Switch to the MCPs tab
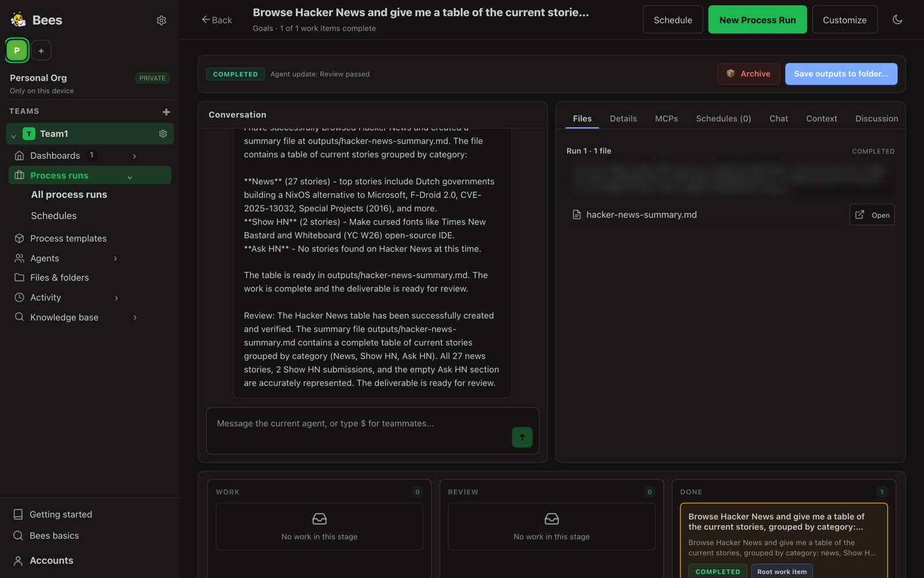Screen dimensions: 924x578 tap(666, 118)
